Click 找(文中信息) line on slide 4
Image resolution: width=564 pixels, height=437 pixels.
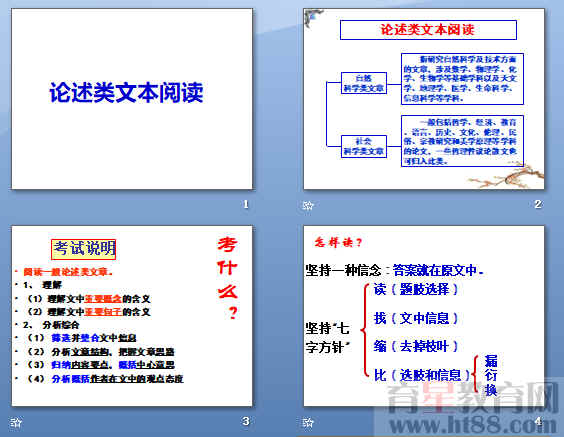point(416,318)
